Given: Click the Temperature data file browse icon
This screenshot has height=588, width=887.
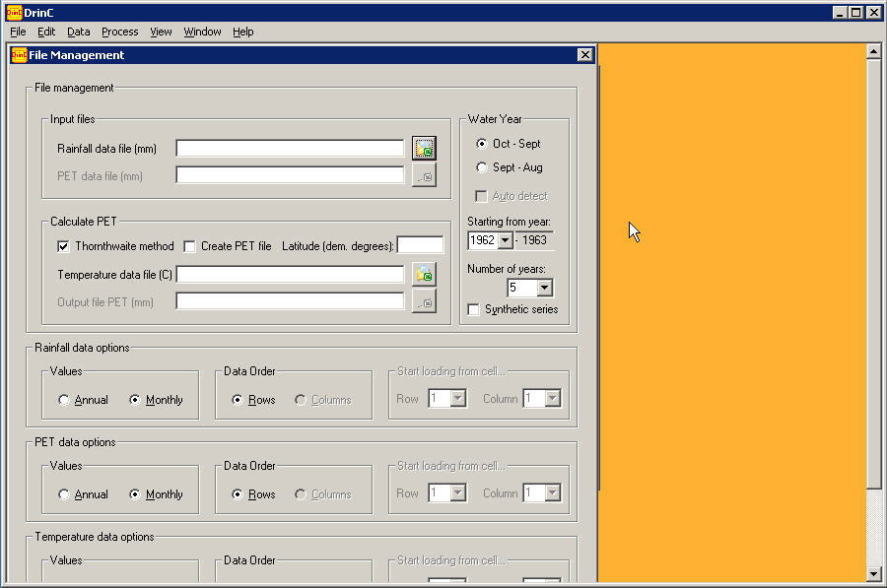Looking at the screenshot, I should (424, 275).
